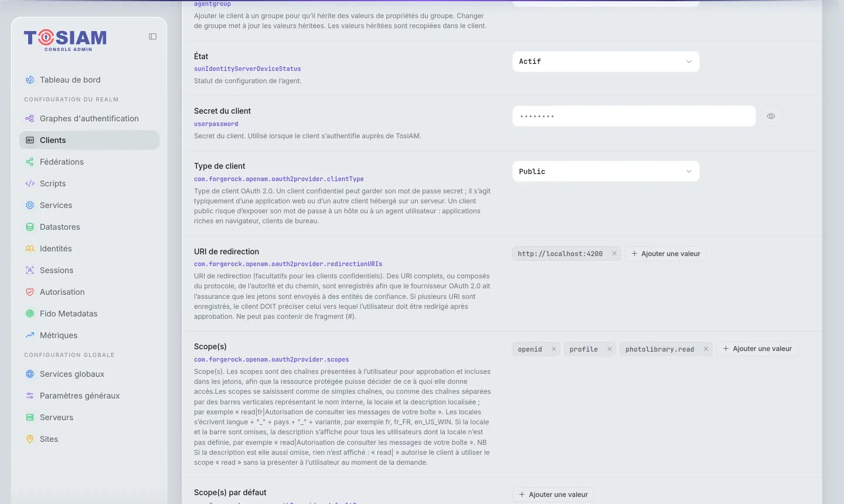Click the Services gear icon
Image resolution: width=844 pixels, height=504 pixels.
pos(30,205)
